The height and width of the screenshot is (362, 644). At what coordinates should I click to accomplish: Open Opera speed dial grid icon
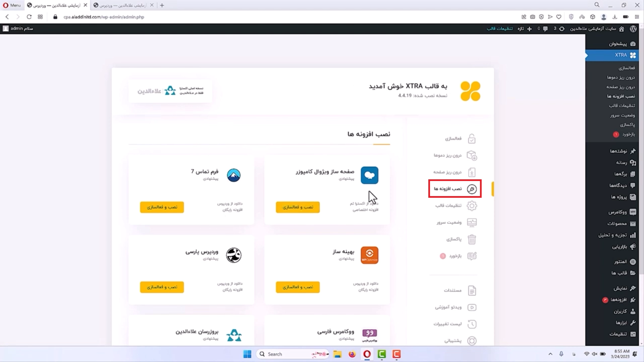(40, 17)
